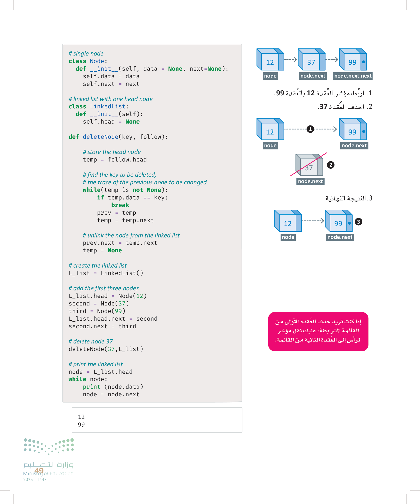Screen dimensions: 420x504
Task: Click the crossed-out gray 37 node cube
Action: pos(309,165)
